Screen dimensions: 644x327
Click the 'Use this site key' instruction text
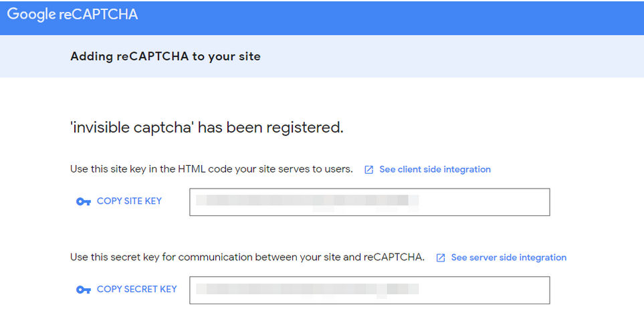click(211, 169)
